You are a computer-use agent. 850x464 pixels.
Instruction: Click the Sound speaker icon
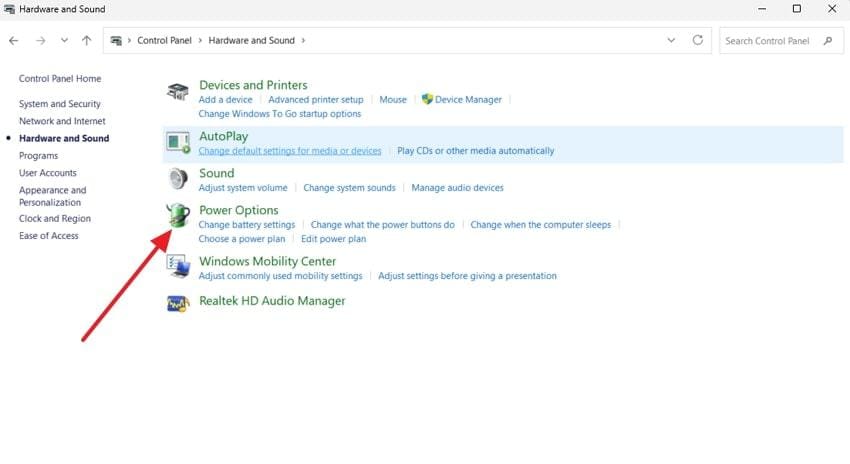click(178, 178)
